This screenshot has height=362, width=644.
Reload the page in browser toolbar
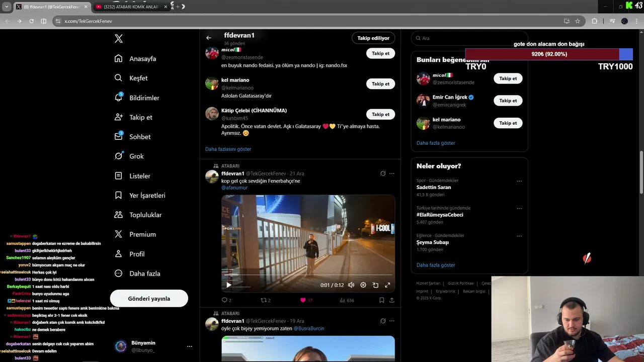coord(31,21)
